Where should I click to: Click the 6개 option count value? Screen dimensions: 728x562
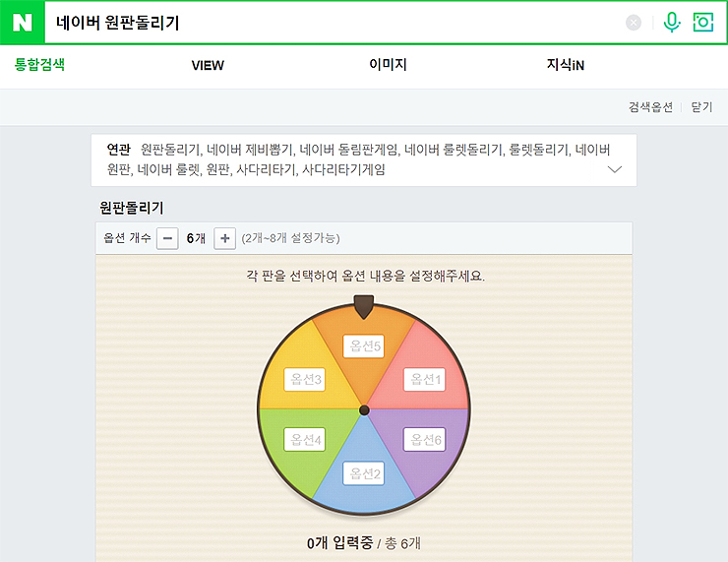pos(196,238)
